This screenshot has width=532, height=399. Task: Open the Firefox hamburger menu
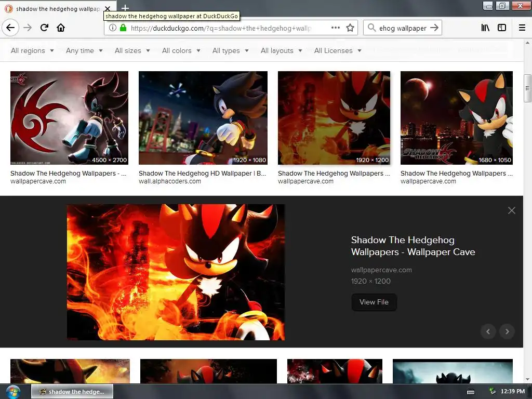point(522,28)
